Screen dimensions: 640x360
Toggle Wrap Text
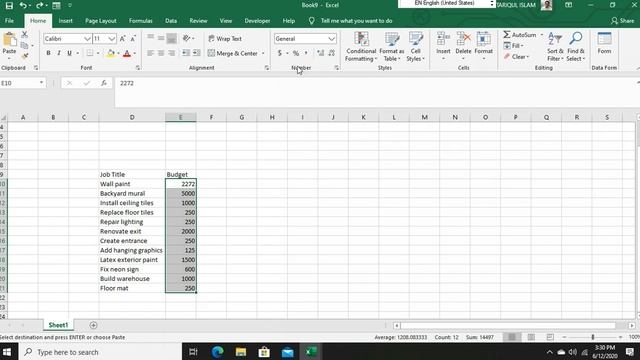225,38
